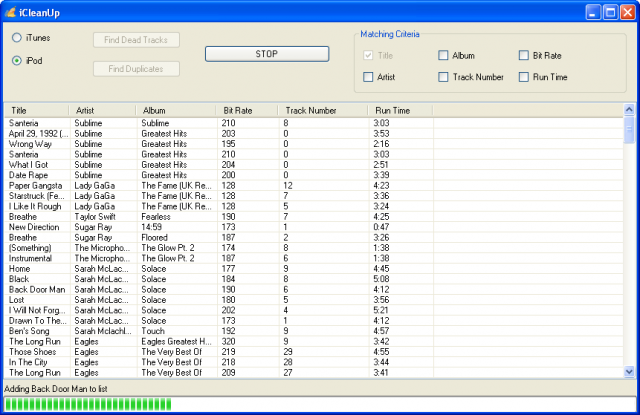This screenshot has width=640, height=415.
Task: Select the New Direction track row
Action: click(314, 227)
